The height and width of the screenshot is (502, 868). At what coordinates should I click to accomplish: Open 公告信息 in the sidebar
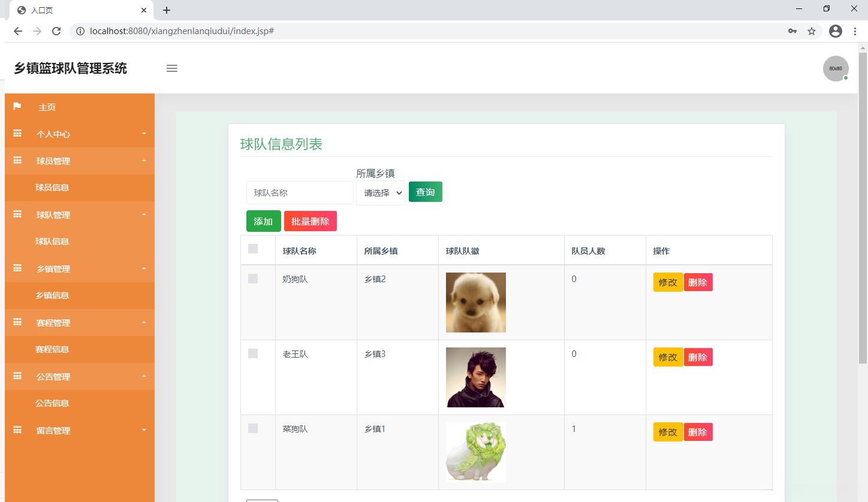(52, 403)
